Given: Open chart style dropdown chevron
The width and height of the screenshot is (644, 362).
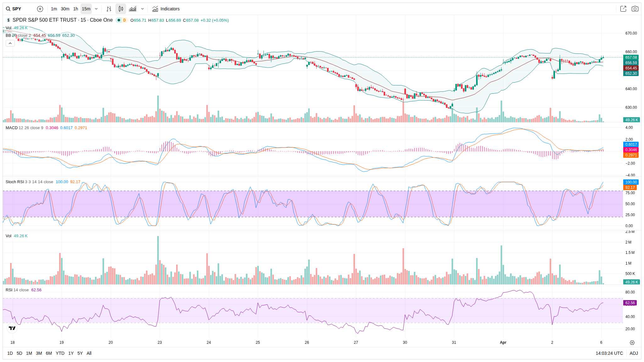Looking at the screenshot, I should (142, 9).
